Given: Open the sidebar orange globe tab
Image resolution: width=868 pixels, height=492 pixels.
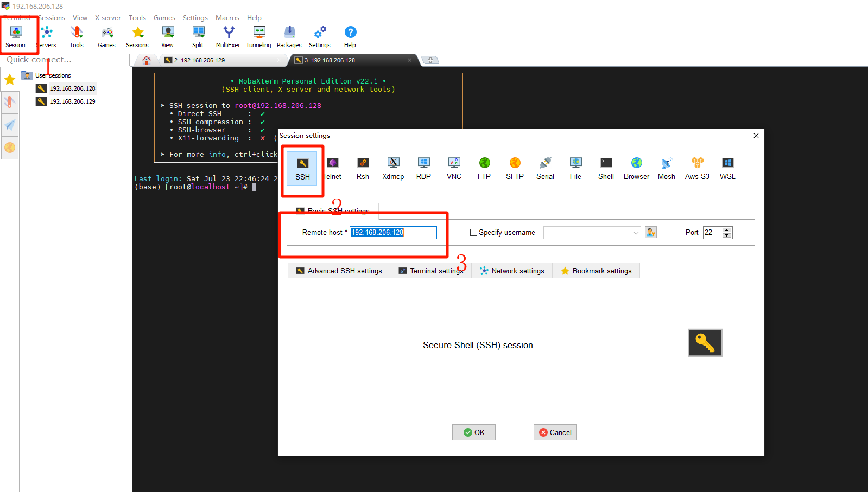Looking at the screenshot, I should [x=10, y=148].
